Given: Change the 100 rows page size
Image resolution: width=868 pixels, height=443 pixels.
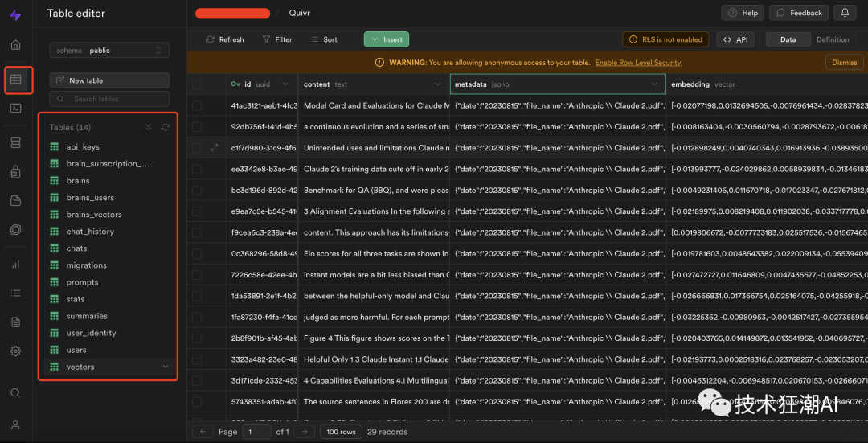Looking at the screenshot, I should (x=341, y=432).
